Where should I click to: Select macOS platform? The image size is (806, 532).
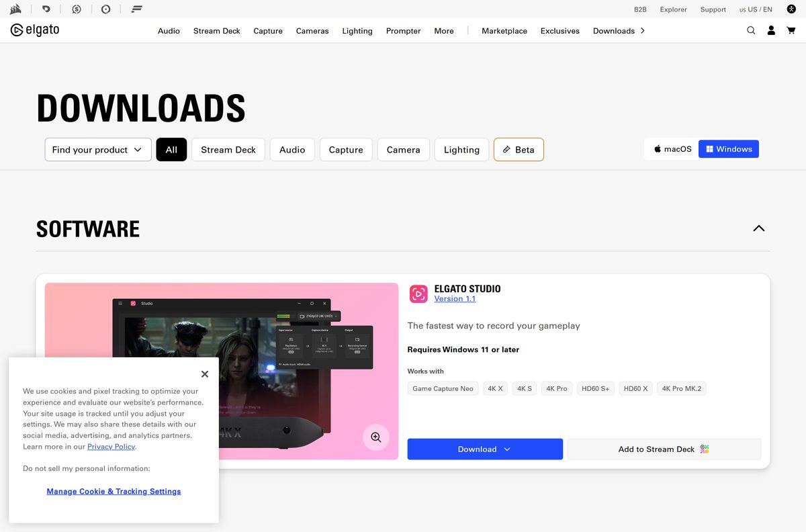672,149
